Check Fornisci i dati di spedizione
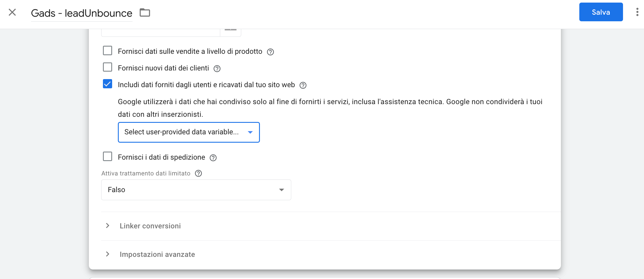Screen dimensions: 644x279 108,157
